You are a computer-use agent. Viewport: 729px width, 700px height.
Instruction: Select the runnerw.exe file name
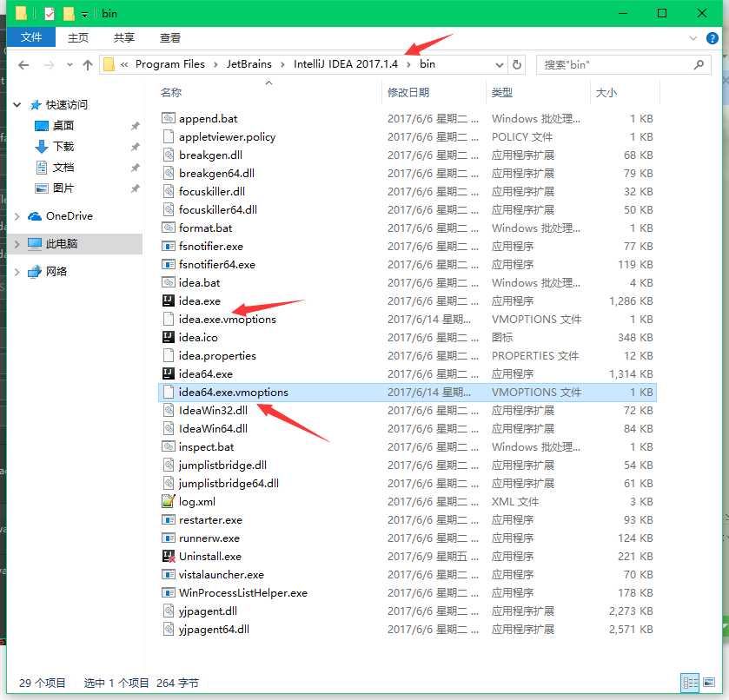click(209, 538)
